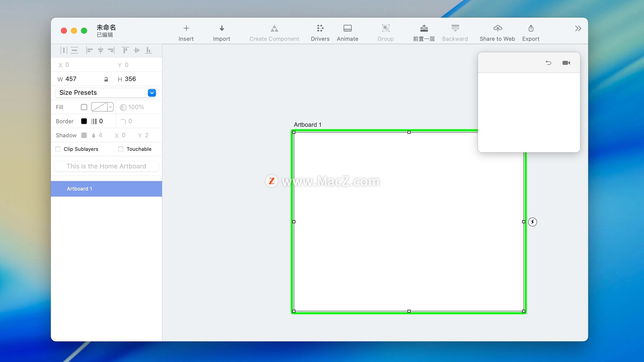Click the Import arrow icon
Screen dimensions: 644x362
pos(221,28)
